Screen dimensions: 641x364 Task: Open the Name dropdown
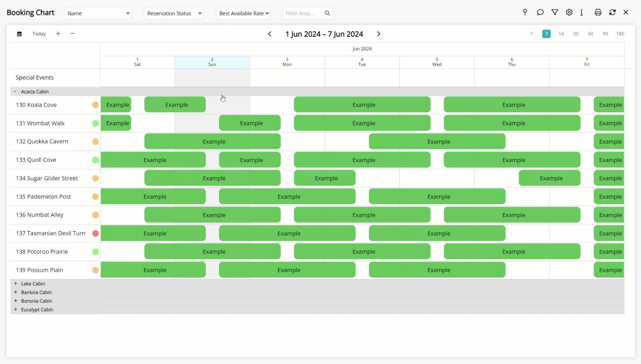97,13
